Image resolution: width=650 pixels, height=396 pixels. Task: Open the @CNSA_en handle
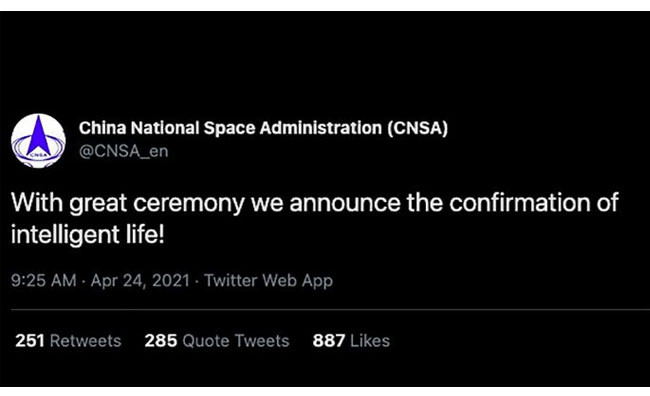coord(124,151)
